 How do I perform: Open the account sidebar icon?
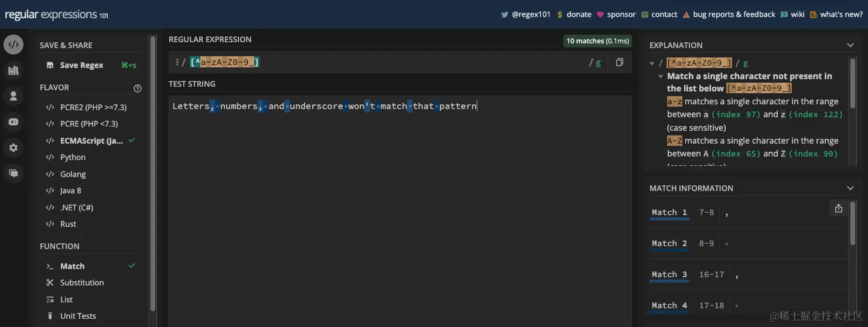[13, 96]
